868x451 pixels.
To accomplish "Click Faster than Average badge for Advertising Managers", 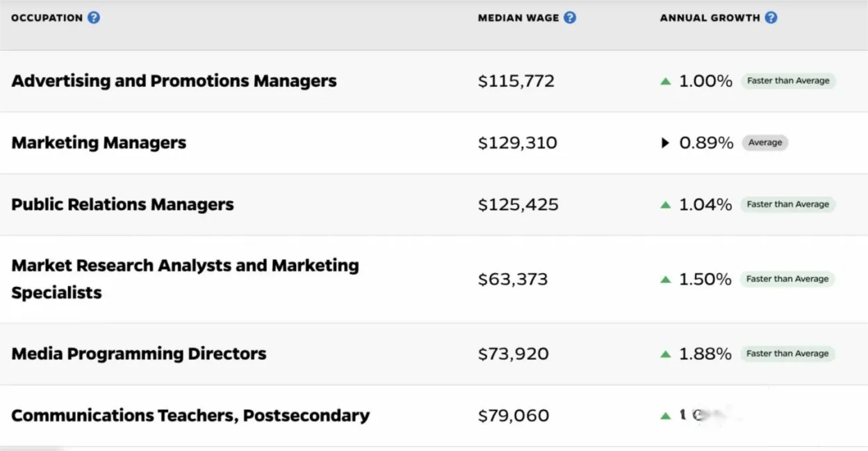I will [x=788, y=81].
